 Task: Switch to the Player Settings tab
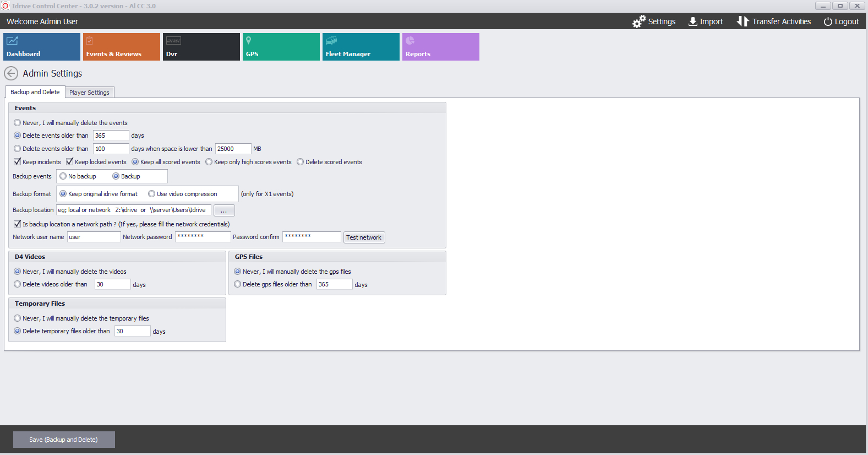(x=89, y=93)
